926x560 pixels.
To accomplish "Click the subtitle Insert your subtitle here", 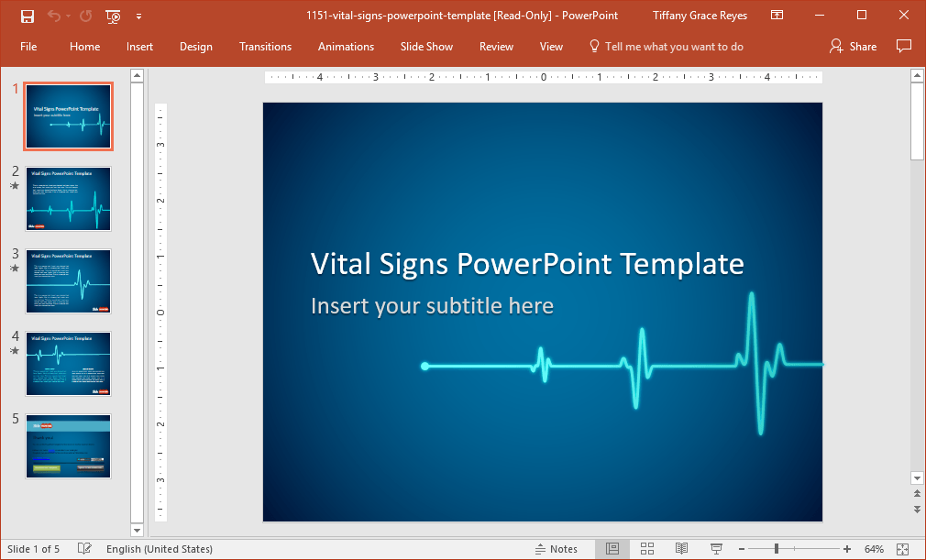I will (x=433, y=306).
